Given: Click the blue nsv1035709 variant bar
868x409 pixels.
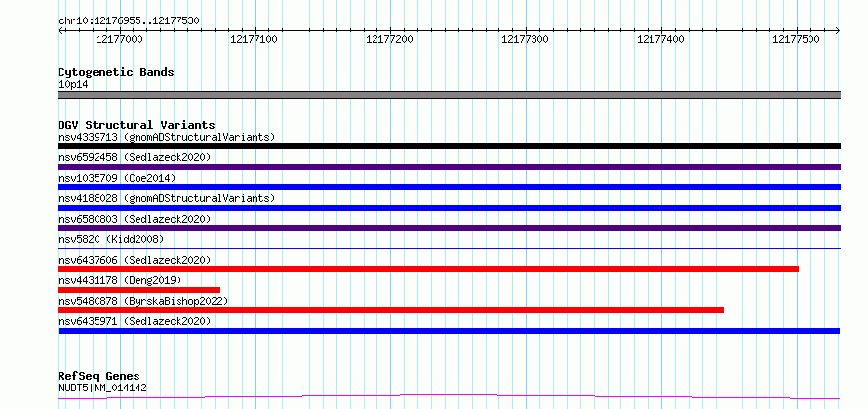Looking at the screenshot, I should pos(449,187).
